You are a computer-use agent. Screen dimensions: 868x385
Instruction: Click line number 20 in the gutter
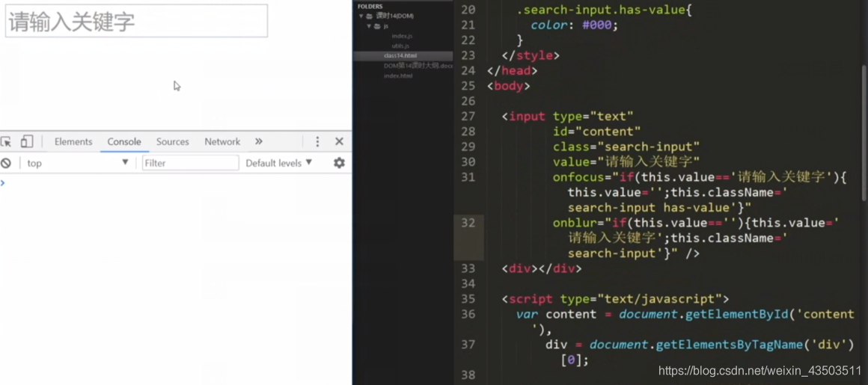tap(468, 10)
